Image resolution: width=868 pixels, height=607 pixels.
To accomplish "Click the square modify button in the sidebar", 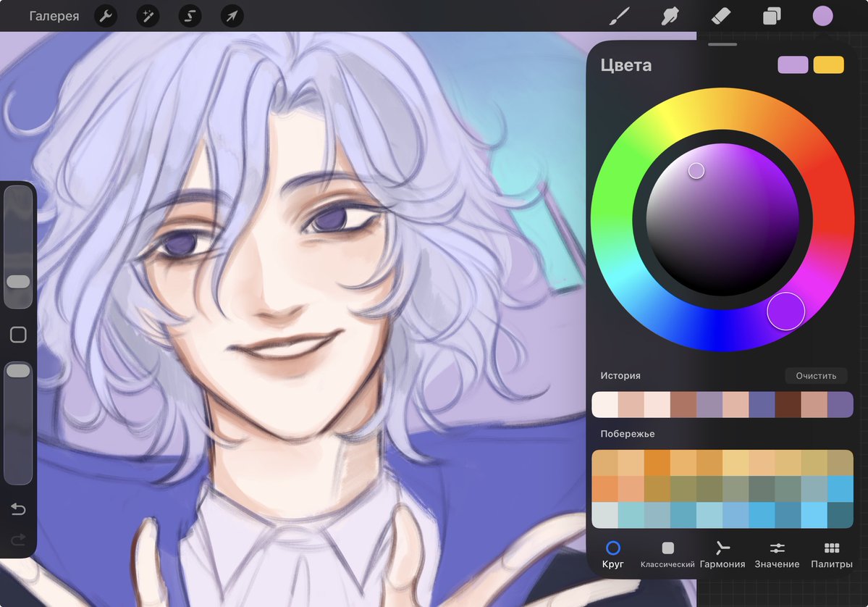I will pyautogui.click(x=18, y=335).
